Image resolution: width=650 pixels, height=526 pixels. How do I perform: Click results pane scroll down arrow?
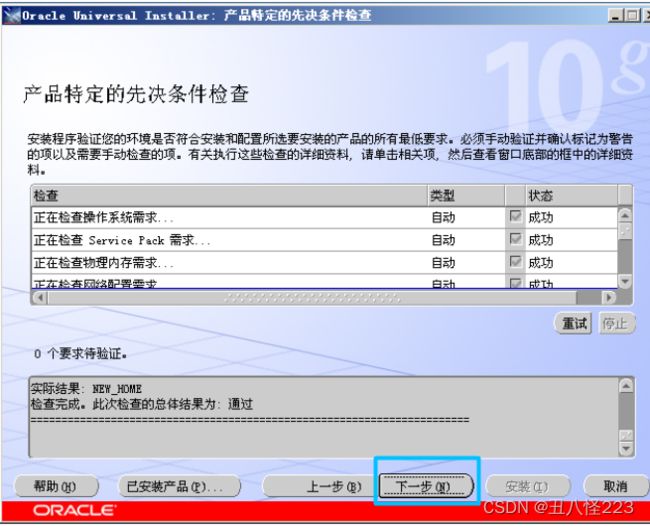[x=626, y=448]
